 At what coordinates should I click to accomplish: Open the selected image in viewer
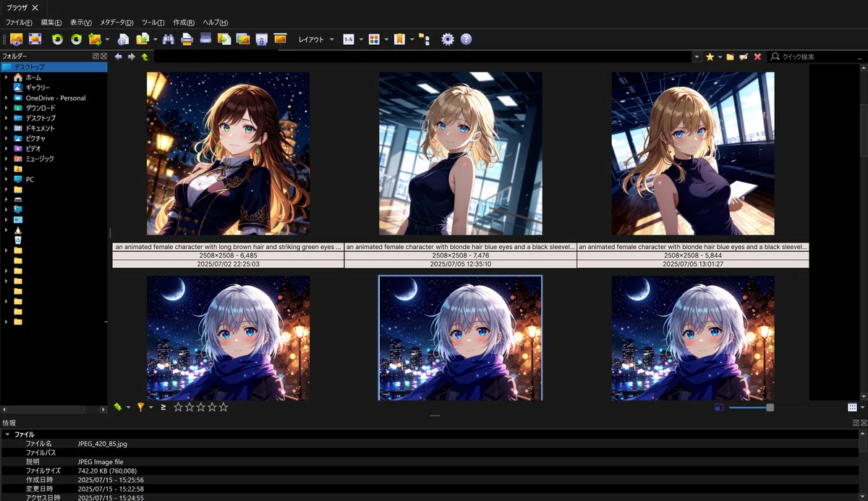(16, 39)
